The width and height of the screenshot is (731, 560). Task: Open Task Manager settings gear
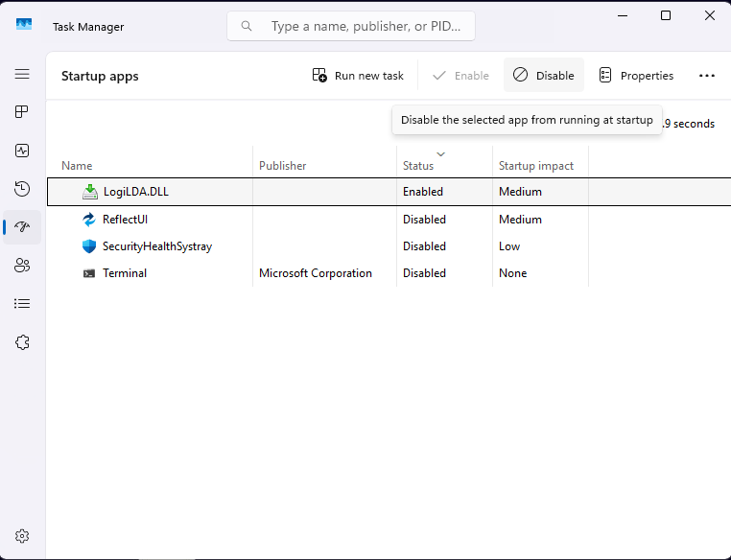(22, 536)
